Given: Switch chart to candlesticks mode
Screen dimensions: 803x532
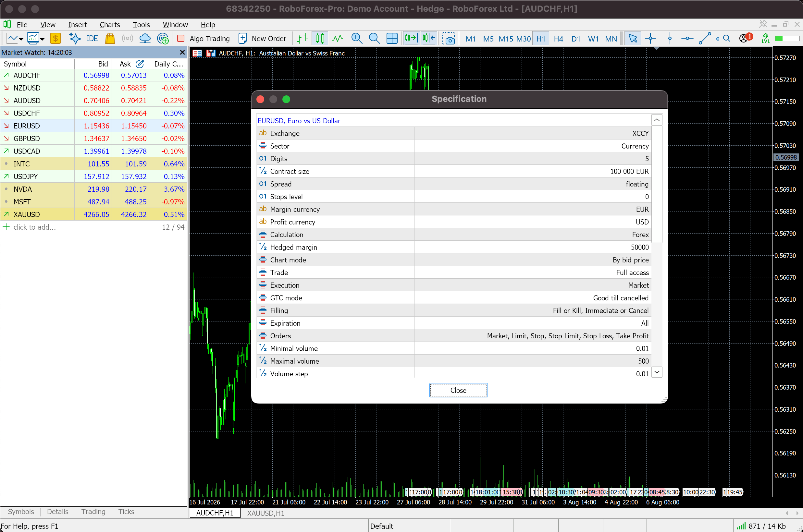Looking at the screenshot, I should click(x=320, y=38).
